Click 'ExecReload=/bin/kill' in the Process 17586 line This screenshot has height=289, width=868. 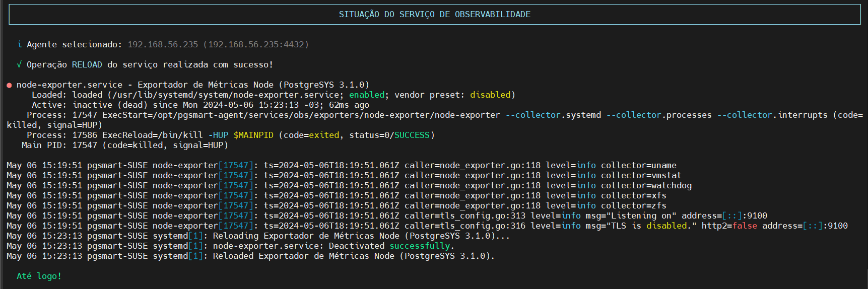[153, 135]
